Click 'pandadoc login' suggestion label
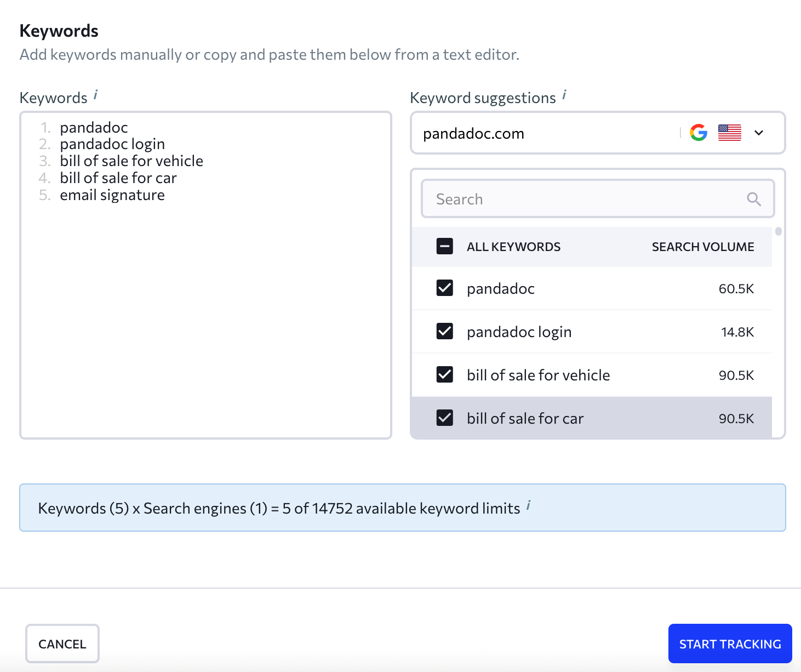Viewport: 801px width, 672px height. pyautogui.click(x=519, y=332)
